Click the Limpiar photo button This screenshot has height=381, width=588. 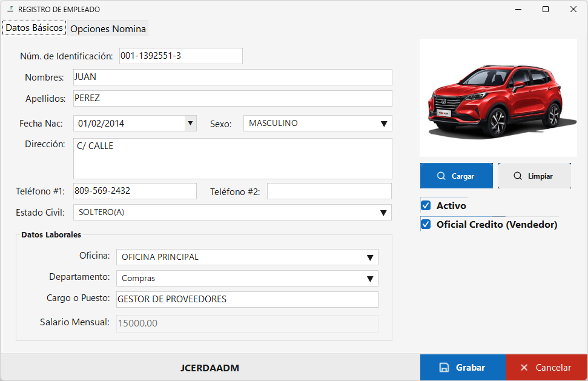click(535, 176)
